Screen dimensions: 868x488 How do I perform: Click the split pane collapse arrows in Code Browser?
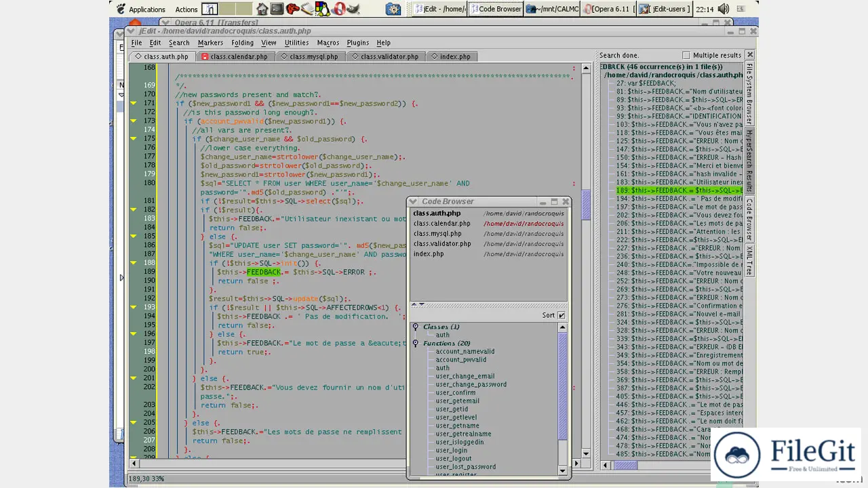[418, 304]
